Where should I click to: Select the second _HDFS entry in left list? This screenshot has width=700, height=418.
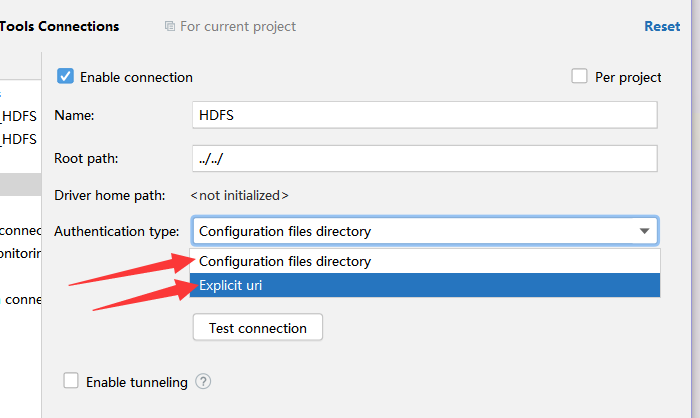tap(20, 139)
